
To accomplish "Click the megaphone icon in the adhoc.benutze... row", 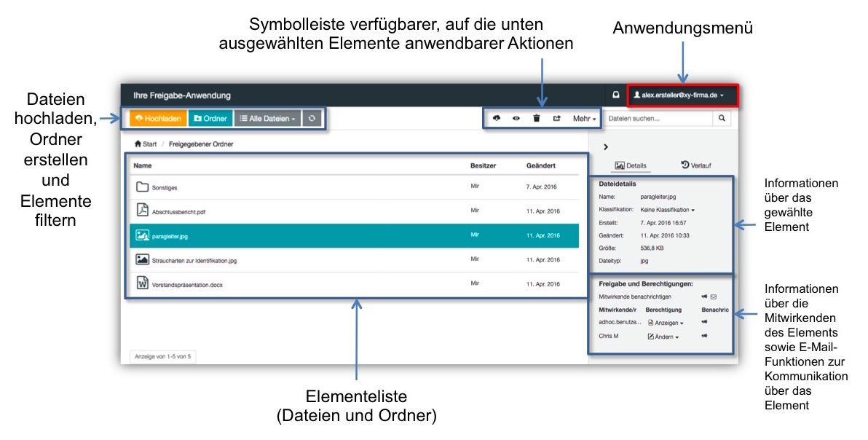I will [704, 321].
